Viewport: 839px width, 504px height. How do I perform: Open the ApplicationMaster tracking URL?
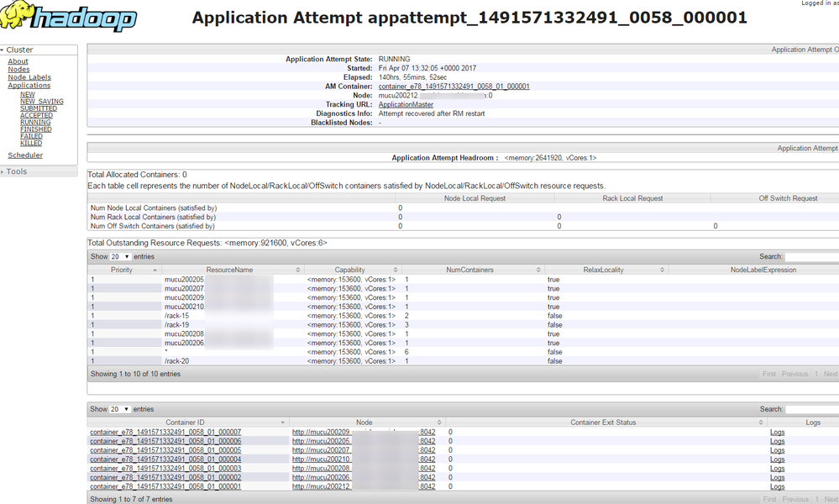point(406,104)
